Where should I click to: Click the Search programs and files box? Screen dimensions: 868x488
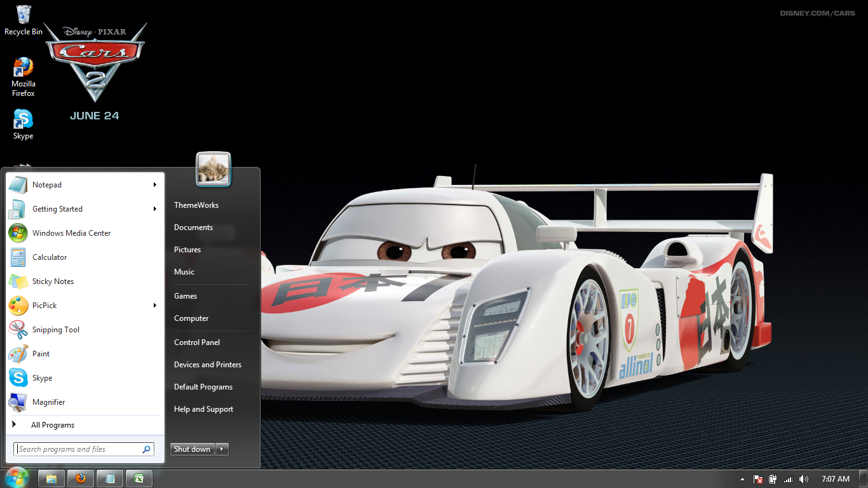click(x=84, y=449)
